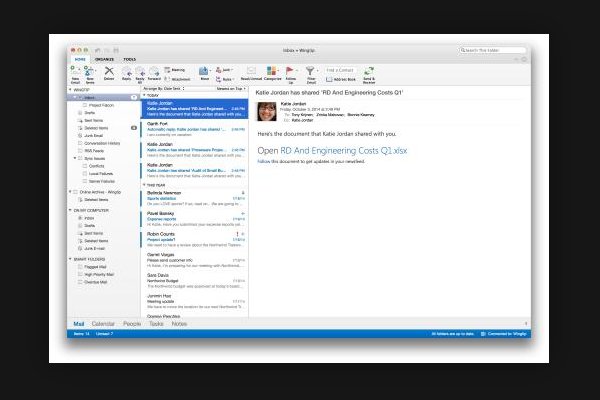The width and height of the screenshot is (600, 400).
Task: Click the Categorize color squares icon
Action: click(272, 70)
